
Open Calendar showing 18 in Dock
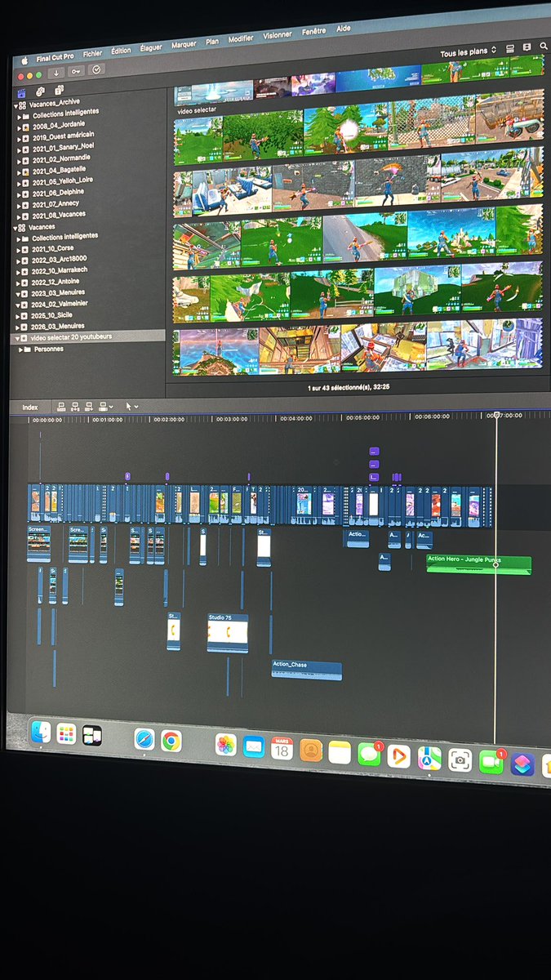(282, 749)
